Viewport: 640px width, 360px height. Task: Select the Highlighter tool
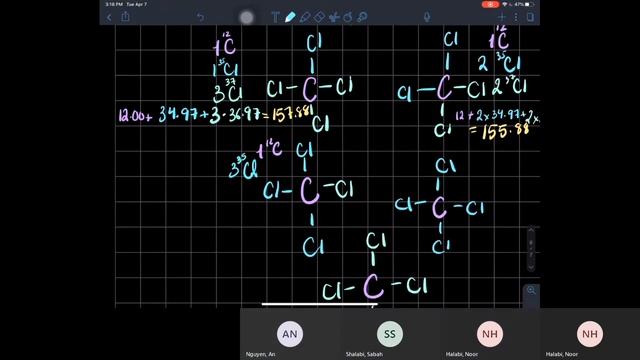tap(305, 17)
